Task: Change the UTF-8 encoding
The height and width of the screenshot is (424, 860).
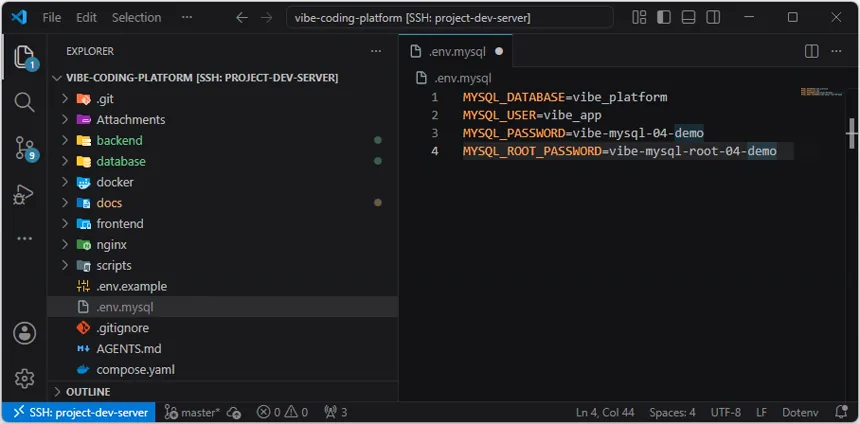Action: (x=726, y=412)
